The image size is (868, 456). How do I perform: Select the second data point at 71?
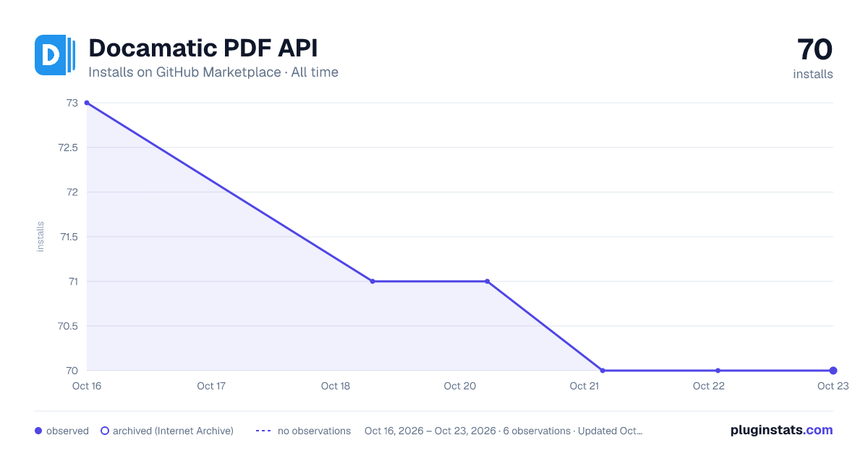488,282
